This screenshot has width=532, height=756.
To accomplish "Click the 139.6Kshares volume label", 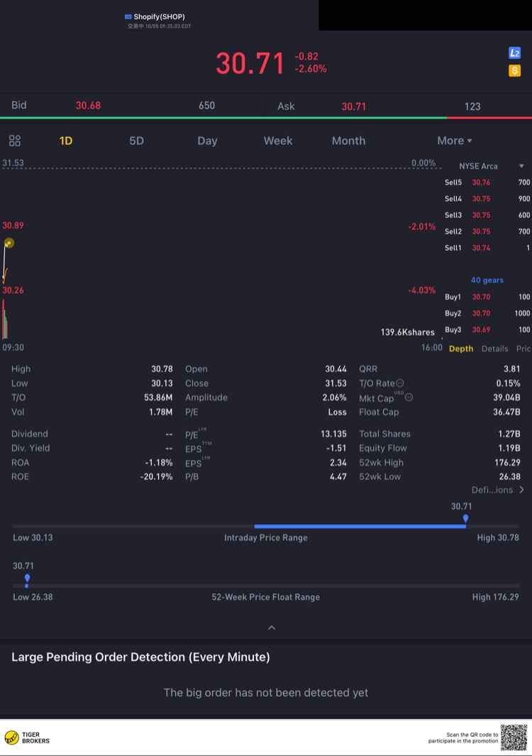I will (408, 332).
